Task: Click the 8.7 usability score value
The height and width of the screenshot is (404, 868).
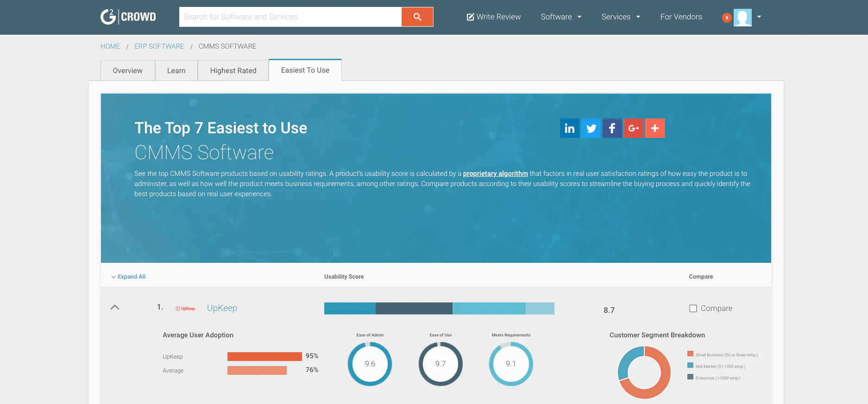Action: point(609,310)
